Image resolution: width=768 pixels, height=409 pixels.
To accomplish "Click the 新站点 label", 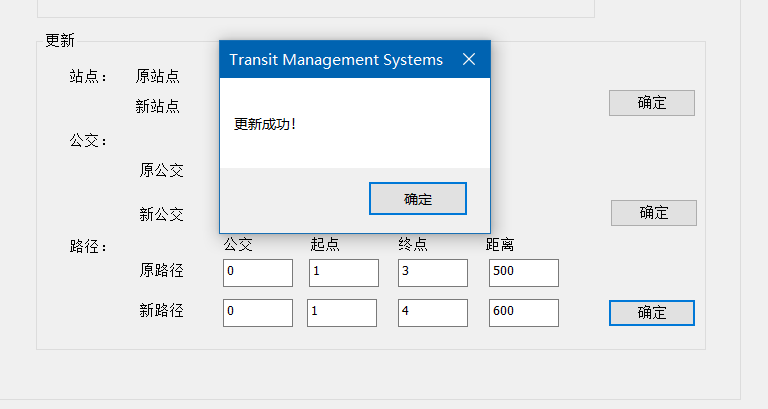I will [x=158, y=106].
